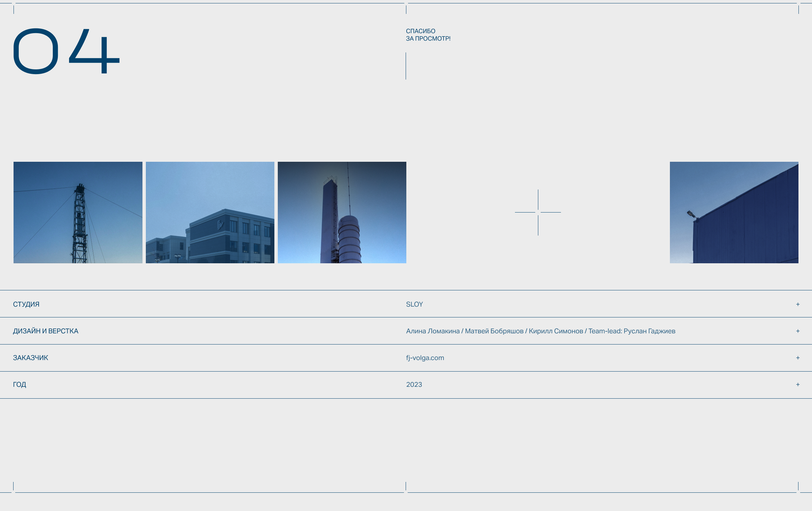Click the ГОД row label

(x=20, y=384)
